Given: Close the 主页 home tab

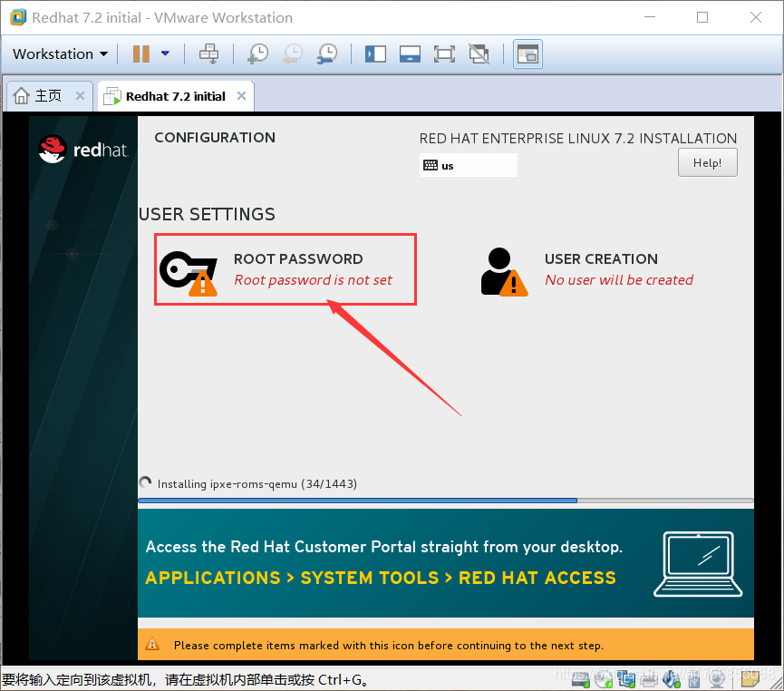Looking at the screenshot, I should tap(80, 95).
